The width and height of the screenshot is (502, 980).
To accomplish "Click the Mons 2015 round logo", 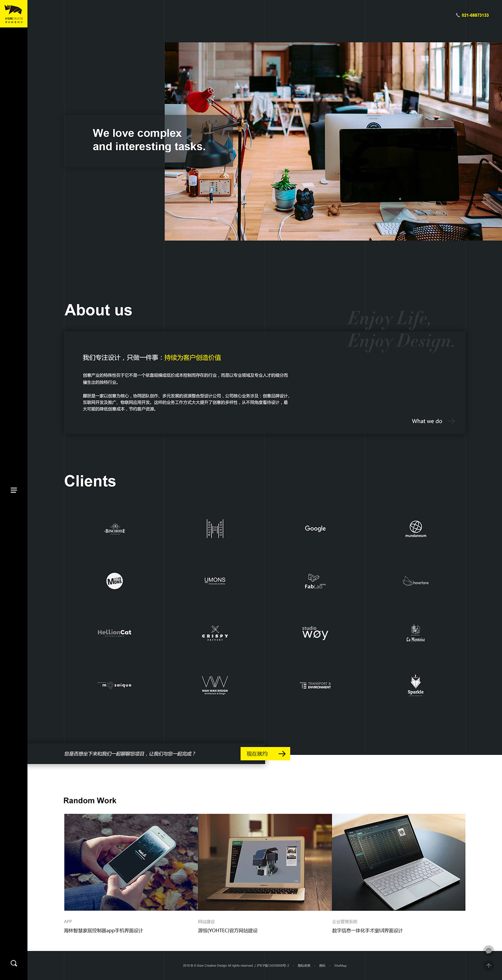I will click(x=115, y=581).
